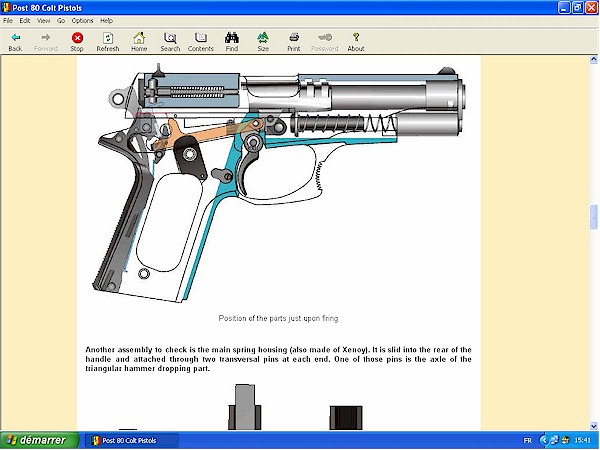
Task: Click the FR language indicator in tray
Action: click(x=527, y=441)
